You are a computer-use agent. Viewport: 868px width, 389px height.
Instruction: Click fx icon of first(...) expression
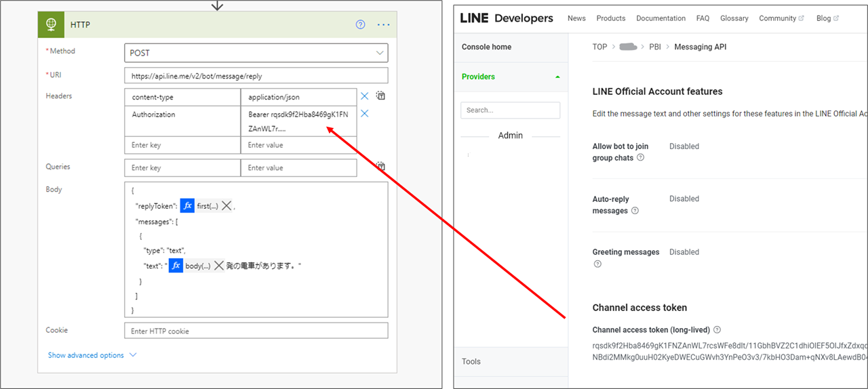[187, 206]
